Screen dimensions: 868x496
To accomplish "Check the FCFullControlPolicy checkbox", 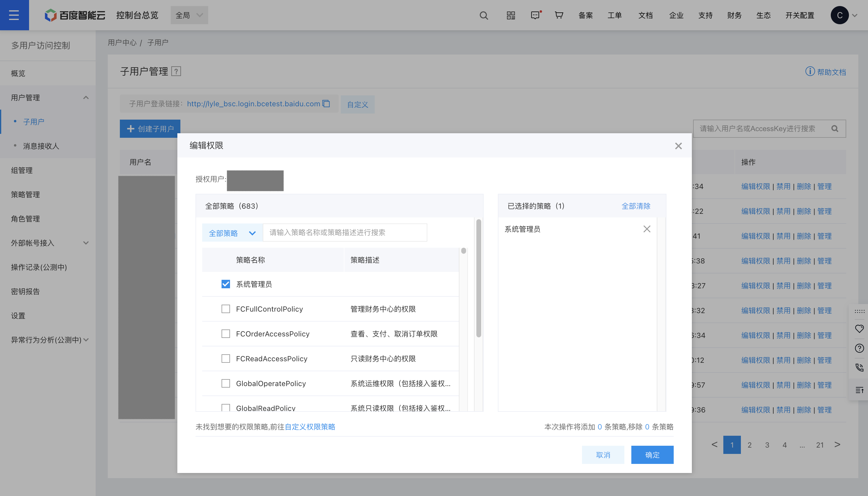I will click(226, 309).
